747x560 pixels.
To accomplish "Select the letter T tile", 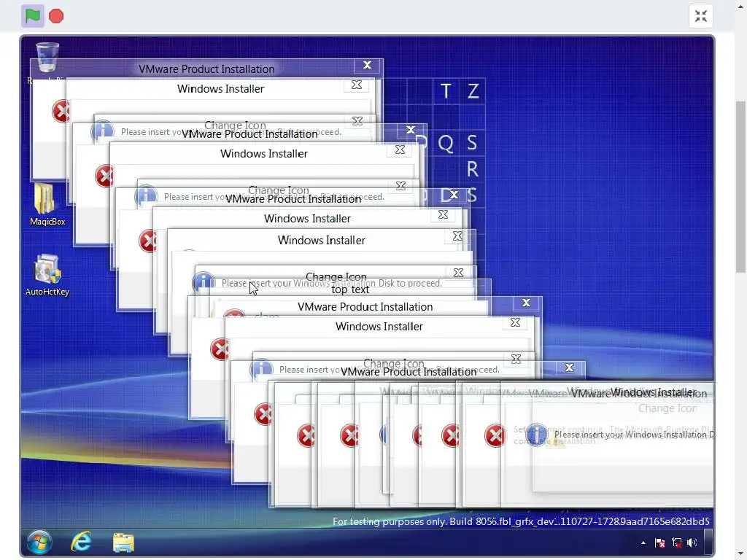I will 446,91.
